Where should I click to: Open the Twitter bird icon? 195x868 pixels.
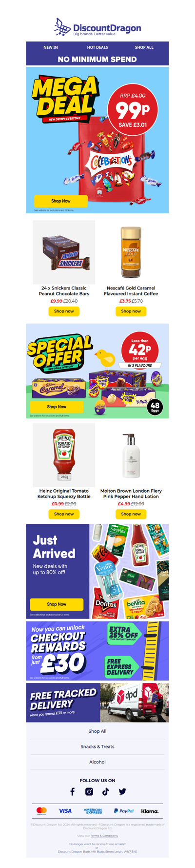[122, 791]
